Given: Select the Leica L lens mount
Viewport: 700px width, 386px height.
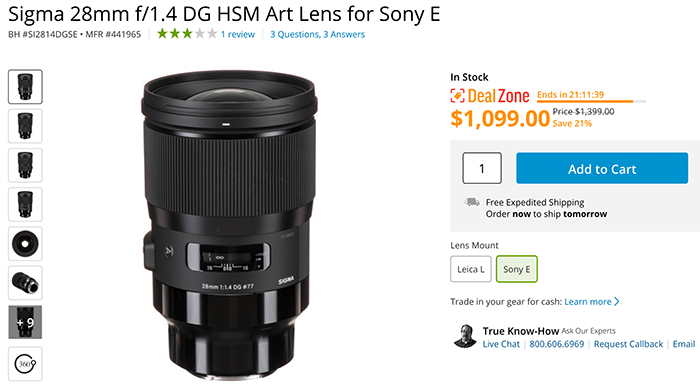Looking at the screenshot, I should [471, 269].
